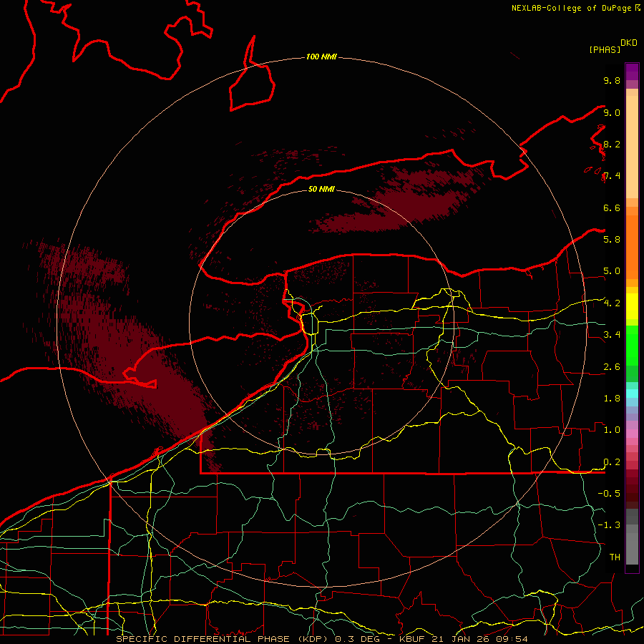This screenshot has width=644, height=644.
Task: Click the DKD units label above color bar
Action: click(x=629, y=43)
